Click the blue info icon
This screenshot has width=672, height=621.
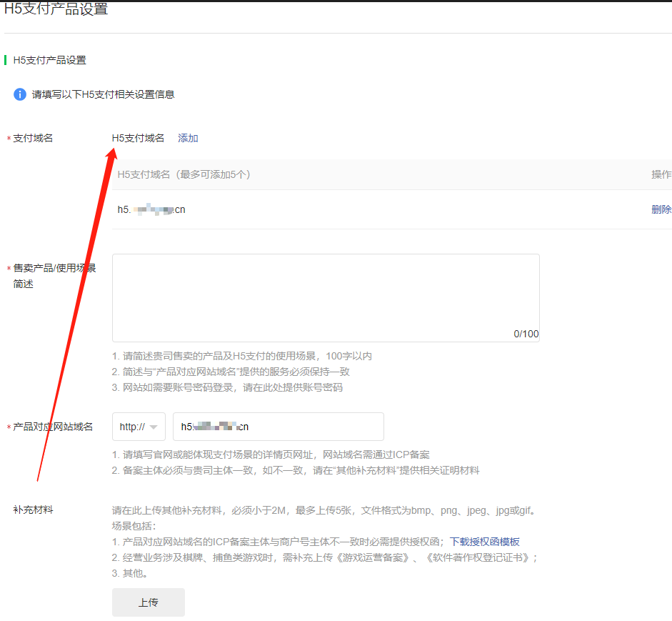[20, 94]
